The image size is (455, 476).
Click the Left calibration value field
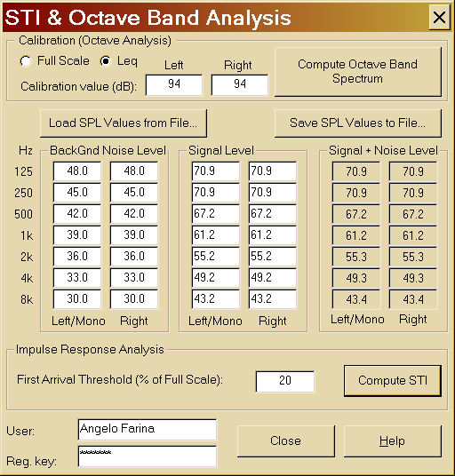pyautogui.click(x=174, y=84)
